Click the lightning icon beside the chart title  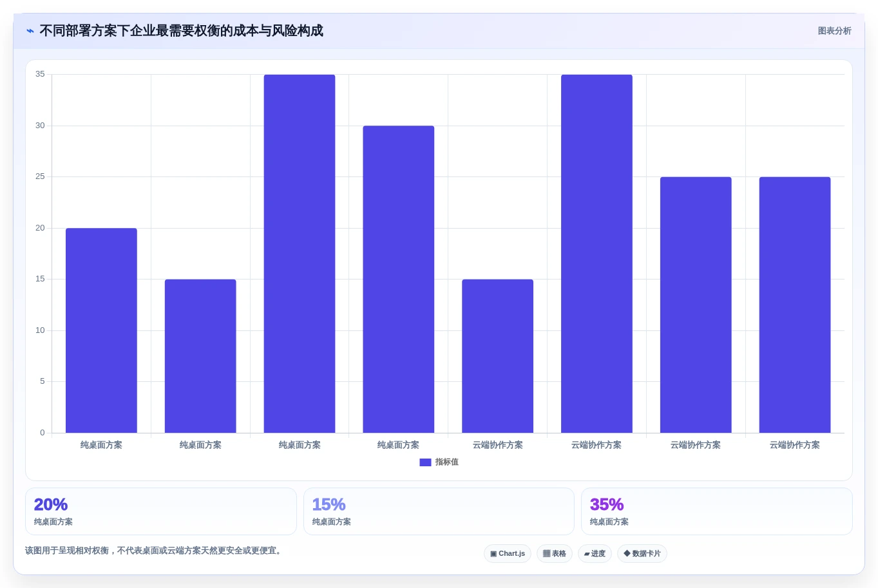30,31
